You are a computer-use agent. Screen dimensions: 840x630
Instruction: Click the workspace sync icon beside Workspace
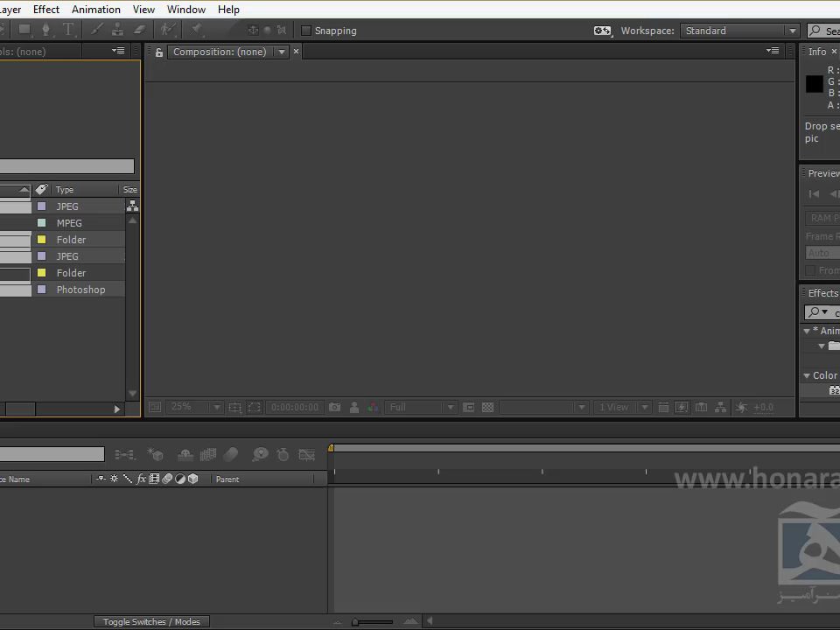coord(603,31)
